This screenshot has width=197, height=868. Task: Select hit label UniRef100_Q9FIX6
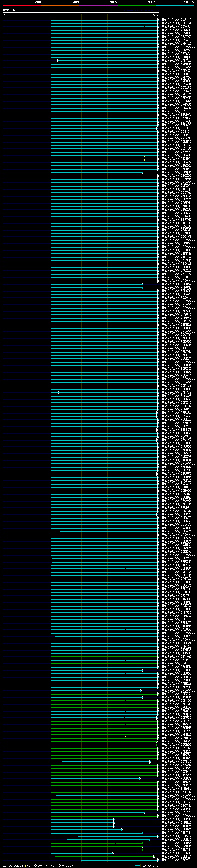177,94
